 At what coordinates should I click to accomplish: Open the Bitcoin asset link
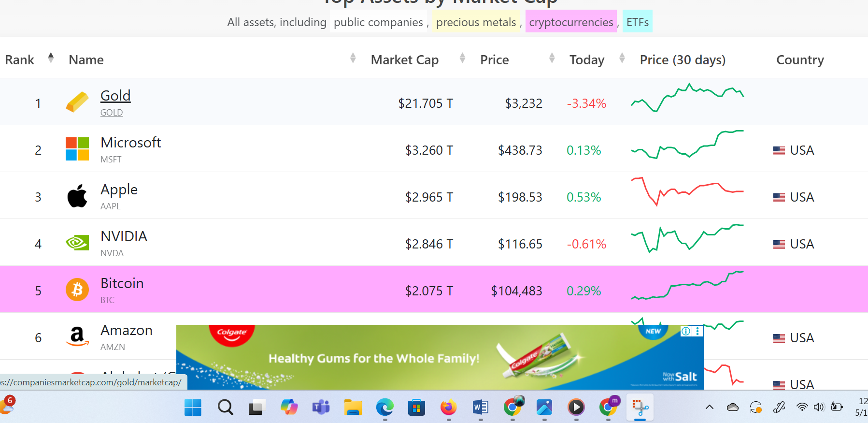click(122, 283)
